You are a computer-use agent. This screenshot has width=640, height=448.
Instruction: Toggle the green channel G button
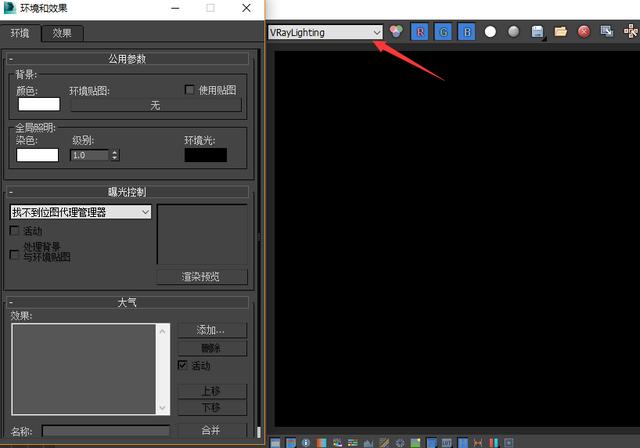click(x=443, y=32)
